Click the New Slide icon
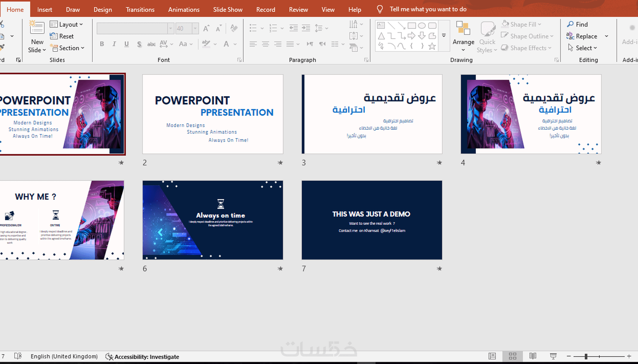638x364 pixels. tap(37, 28)
